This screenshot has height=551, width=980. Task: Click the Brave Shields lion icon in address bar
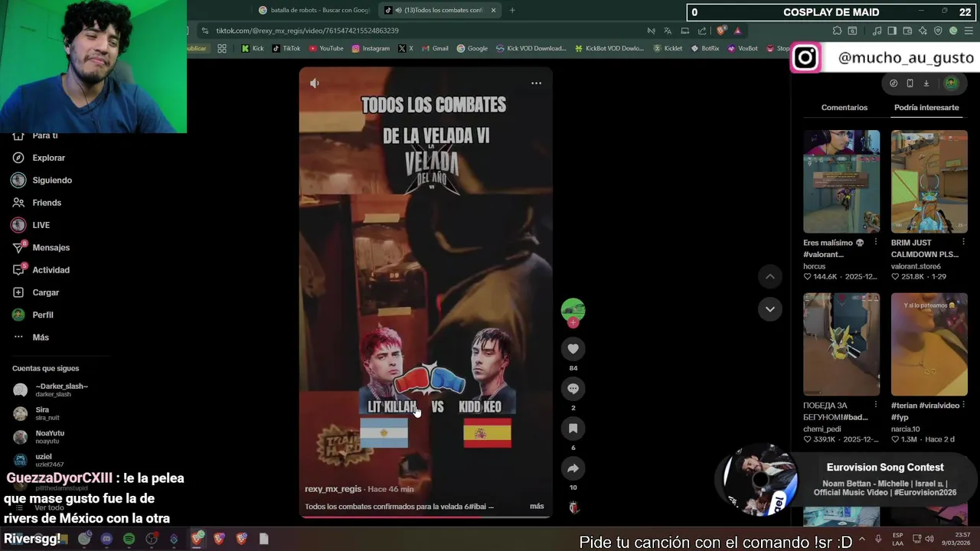[721, 31]
